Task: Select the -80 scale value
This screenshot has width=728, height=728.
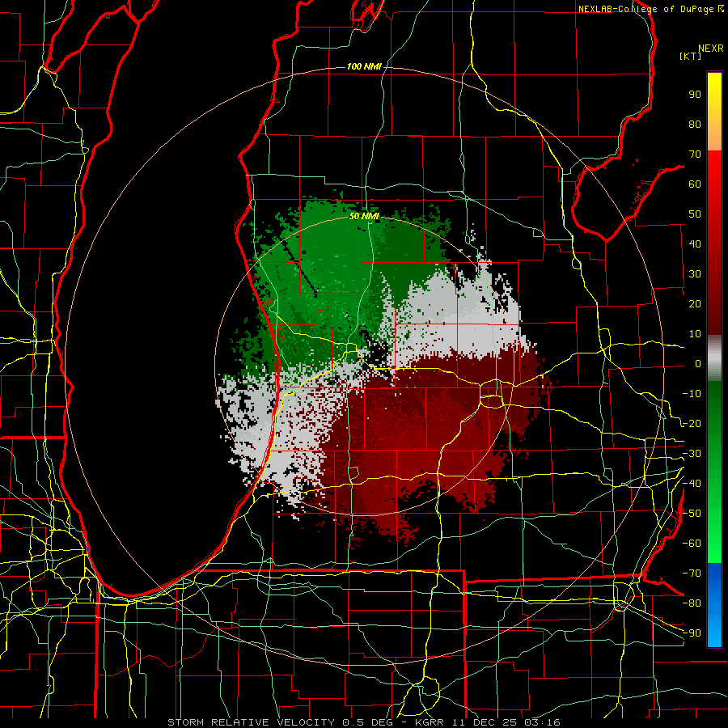Action: [x=692, y=603]
